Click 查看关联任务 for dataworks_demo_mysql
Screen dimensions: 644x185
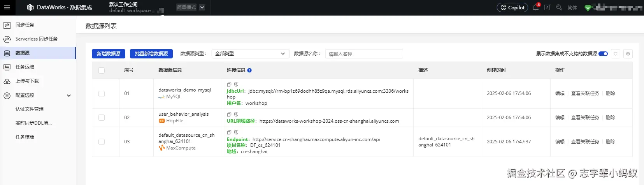point(585,93)
